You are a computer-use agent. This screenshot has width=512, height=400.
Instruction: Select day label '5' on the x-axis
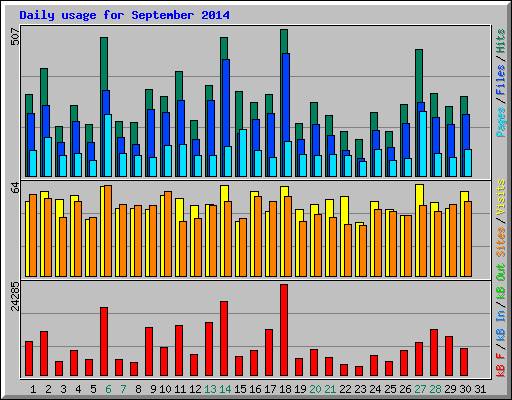(93, 389)
